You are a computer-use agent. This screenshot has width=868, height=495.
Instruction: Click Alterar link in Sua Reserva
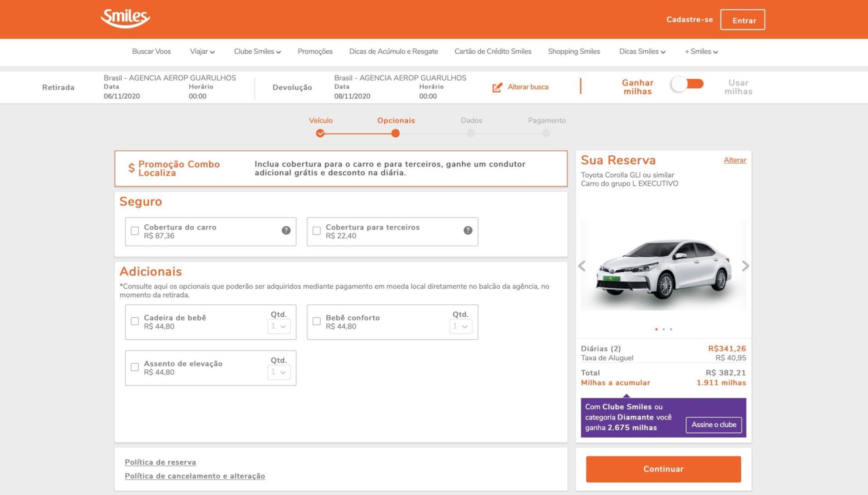(x=735, y=160)
